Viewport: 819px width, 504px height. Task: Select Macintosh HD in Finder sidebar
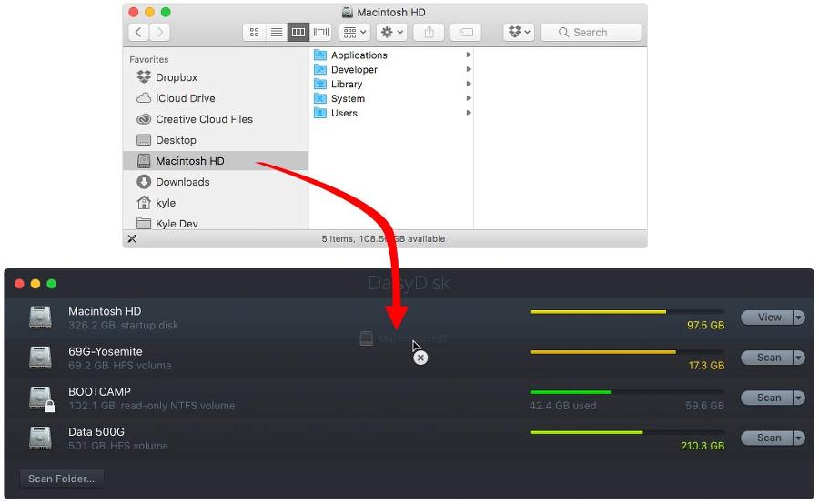pos(216,161)
